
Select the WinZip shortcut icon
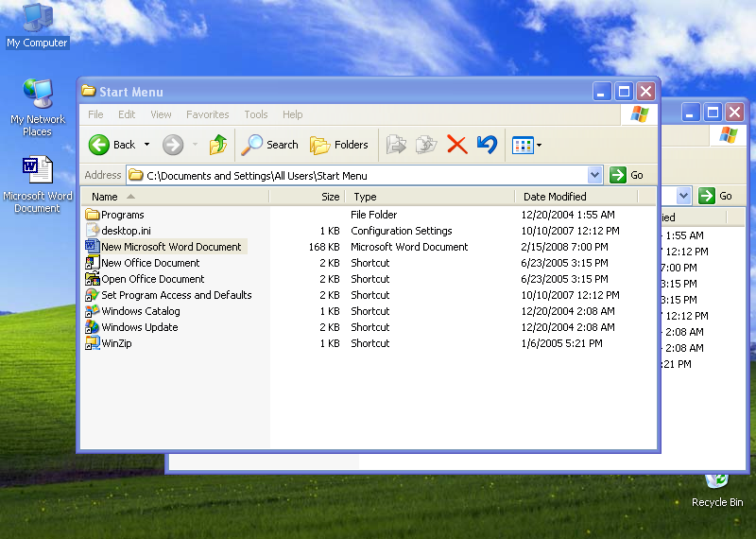click(x=92, y=343)
